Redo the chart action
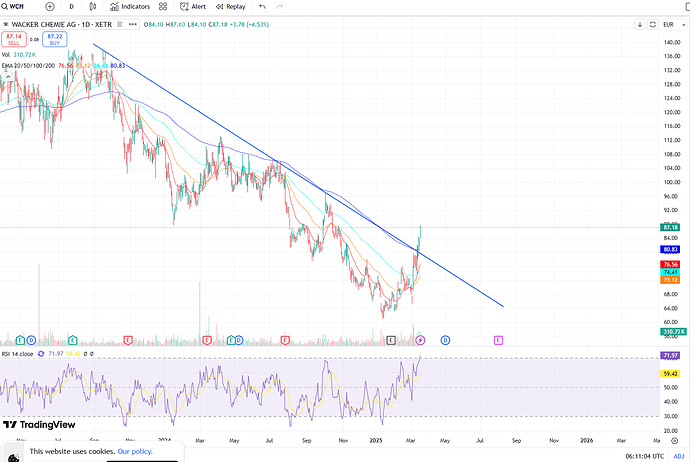Image resolution: width=690 pixels, height=462 pixels. tap(279, 7)
